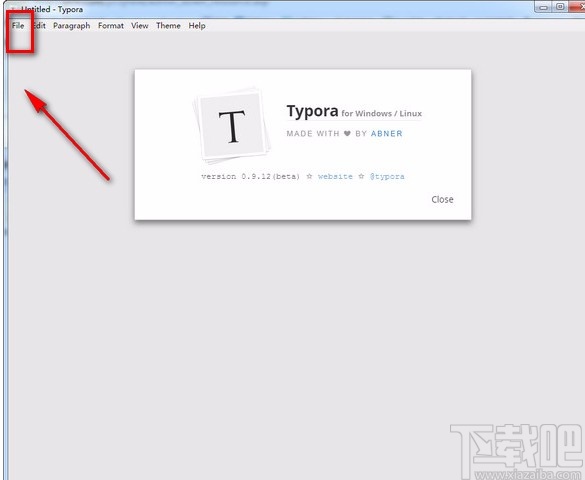The width and height of the screenshot is (585, 480).
Task: Open the Paragraph menu
Action: coord(72,26)
